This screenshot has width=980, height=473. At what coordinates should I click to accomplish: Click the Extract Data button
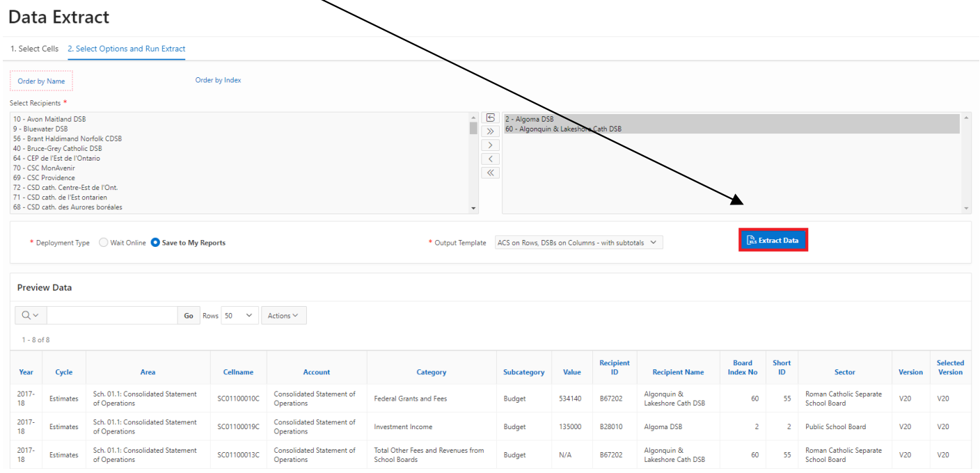(x=773, y=240)
